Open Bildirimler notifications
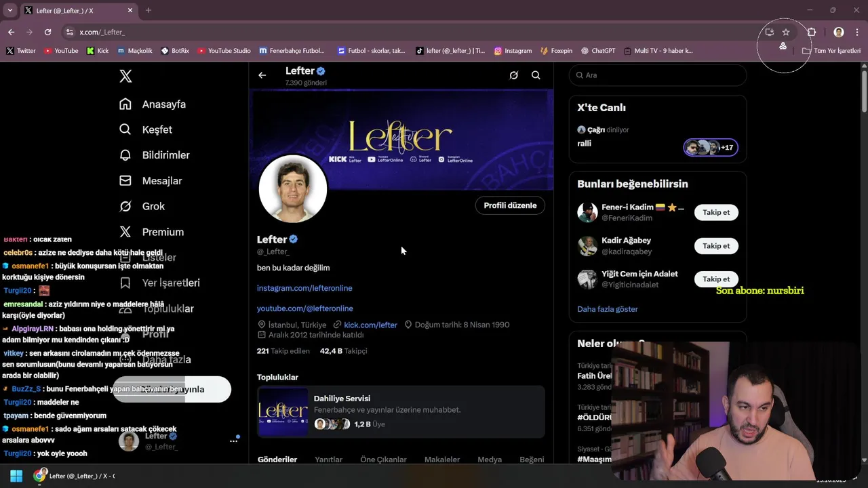 tap(155, 155)
